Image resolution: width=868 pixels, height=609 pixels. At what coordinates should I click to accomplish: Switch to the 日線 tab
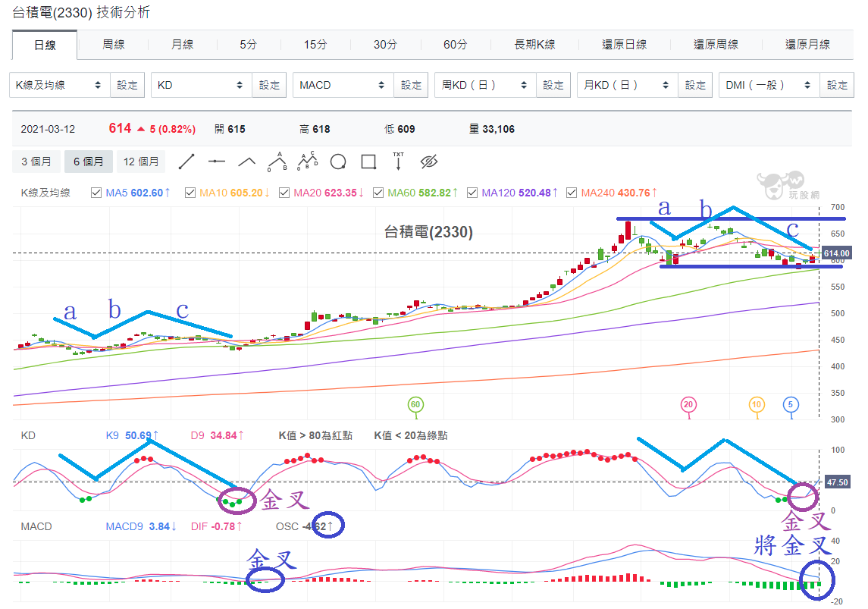click(x=45, y=46)
